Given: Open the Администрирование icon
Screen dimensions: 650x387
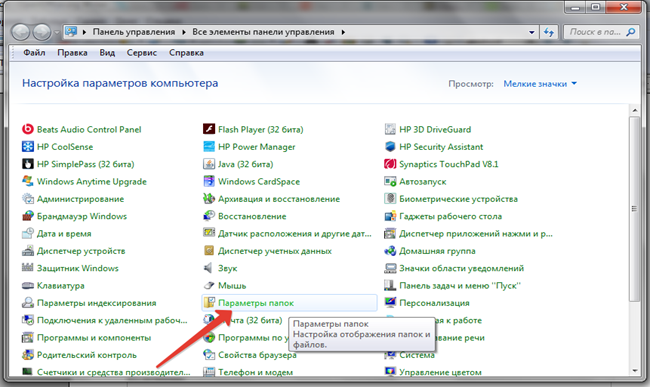Looking at the screenshot, I should pyautogui.click(x=27, y=199).
